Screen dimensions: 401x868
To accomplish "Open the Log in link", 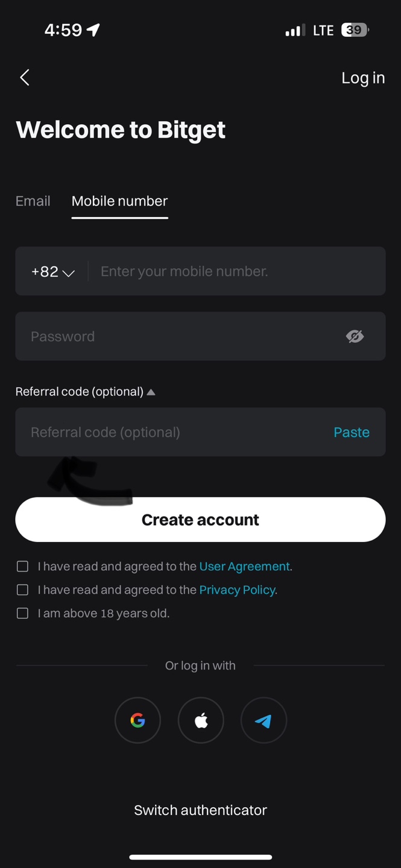I will click(x=363, y=78).
